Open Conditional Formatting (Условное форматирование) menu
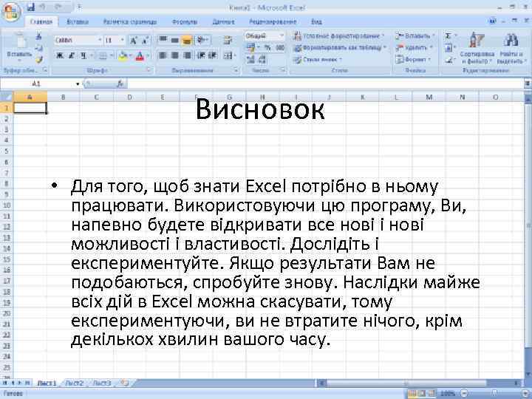 tap(339, 35)
